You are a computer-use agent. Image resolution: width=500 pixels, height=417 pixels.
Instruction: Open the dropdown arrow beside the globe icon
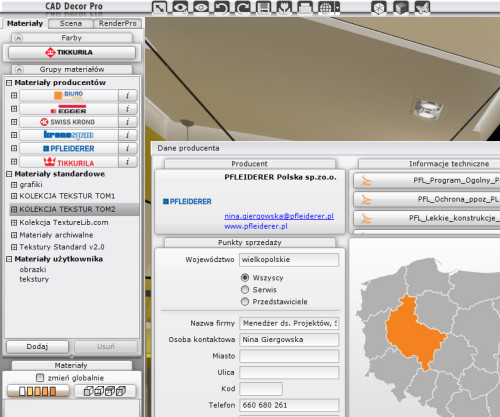(337, 7)
